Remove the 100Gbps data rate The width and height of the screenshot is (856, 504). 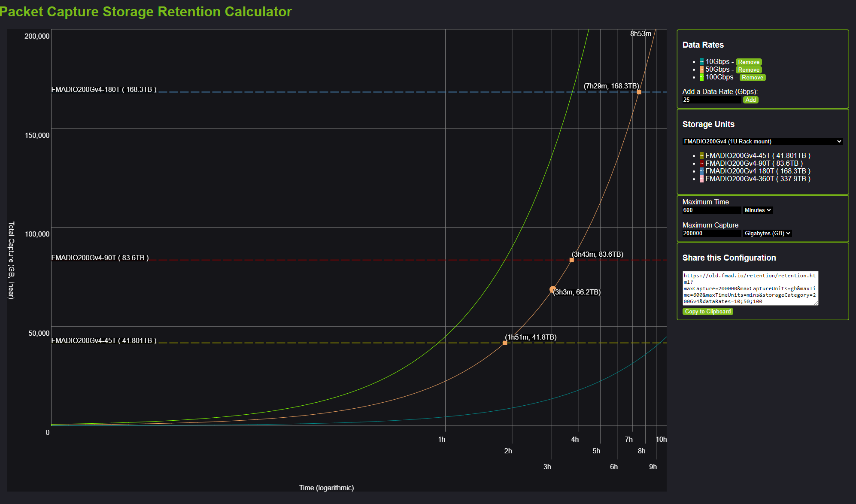pyautogui.click(x=753, y=78)
